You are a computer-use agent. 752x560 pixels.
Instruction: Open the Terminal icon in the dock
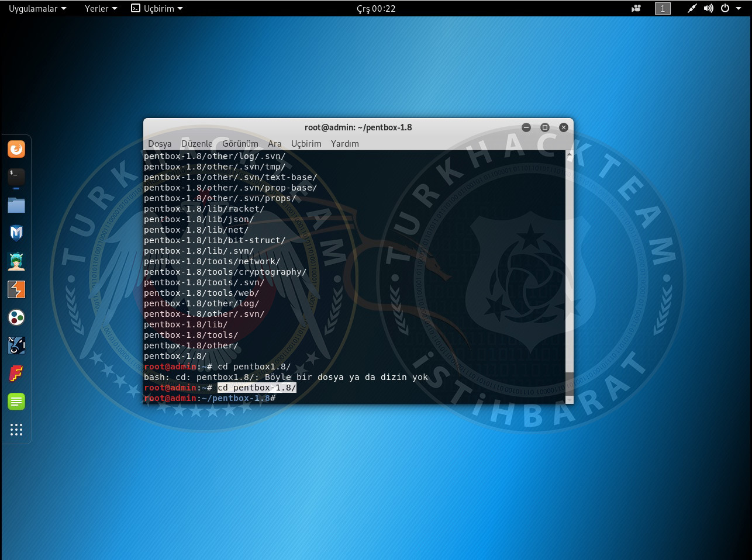tap(16, 177)
